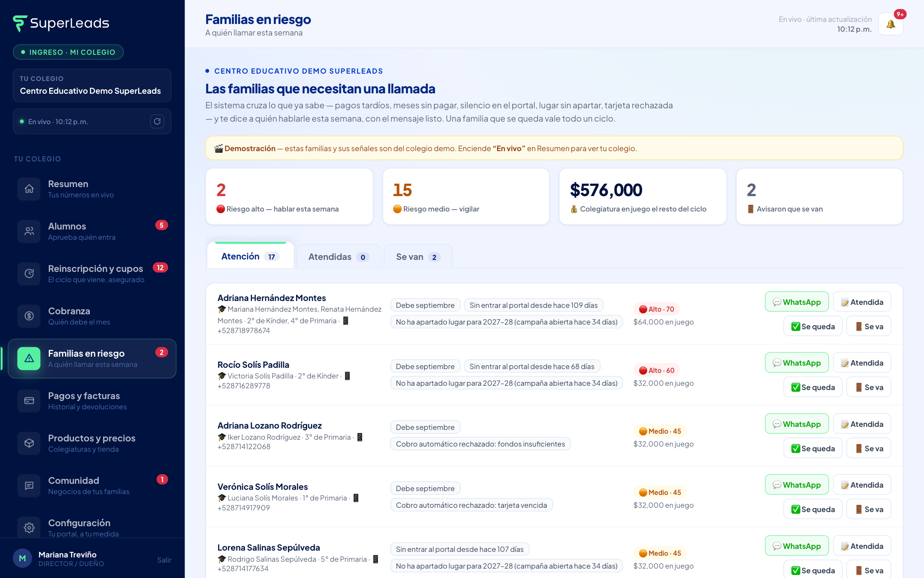Click Rocío Solís Padilla family name
Screen dimensions: 924x578
pyautogui.click(x=253, y=365)
